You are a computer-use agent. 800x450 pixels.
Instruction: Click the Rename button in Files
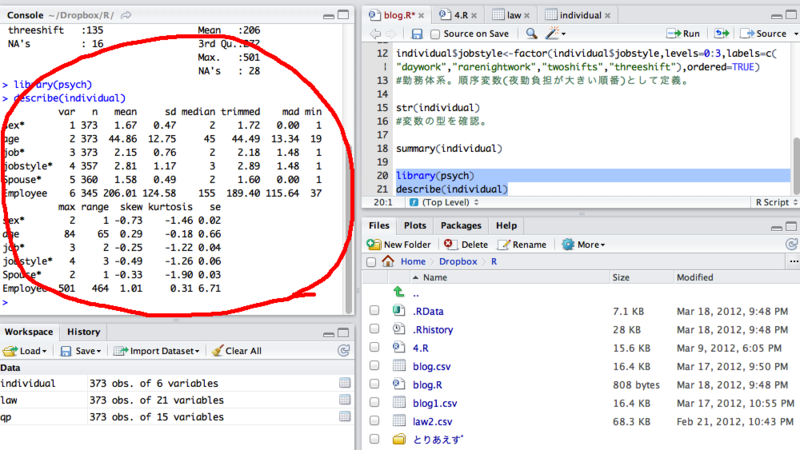tap(522, 244)
